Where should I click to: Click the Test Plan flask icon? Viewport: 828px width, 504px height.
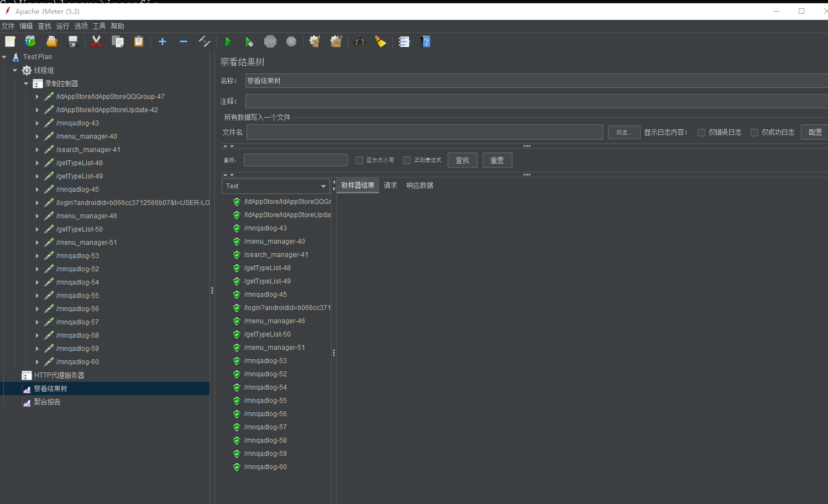15,57
